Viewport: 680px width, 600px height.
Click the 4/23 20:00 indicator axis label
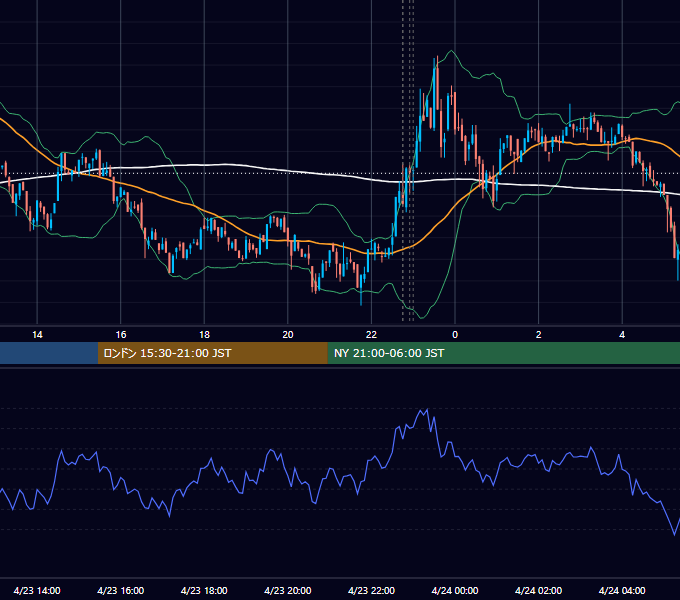288,590
